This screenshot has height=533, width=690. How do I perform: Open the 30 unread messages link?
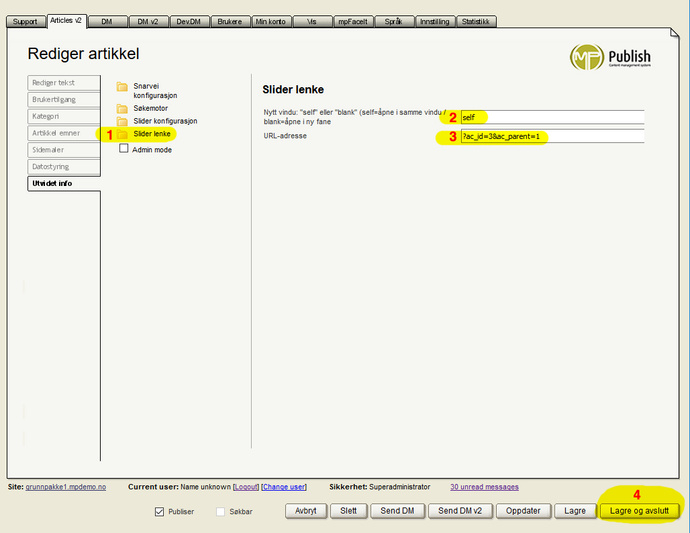[484, 487]
